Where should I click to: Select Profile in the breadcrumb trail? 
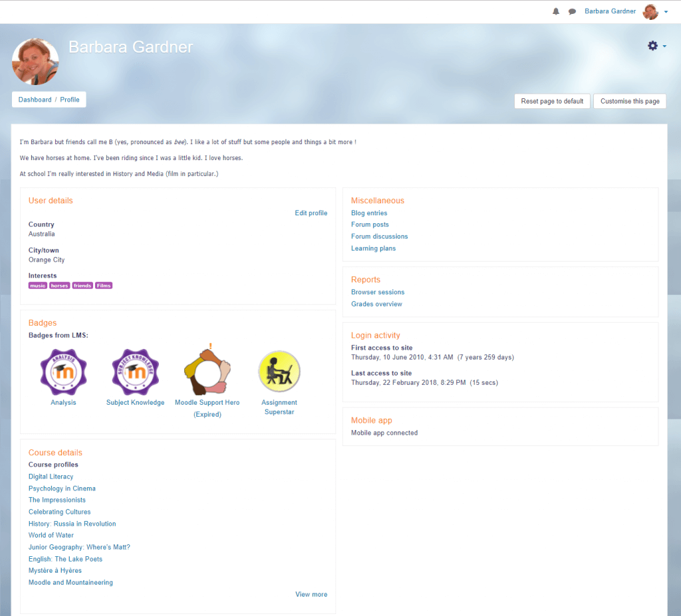coord(69,99)
